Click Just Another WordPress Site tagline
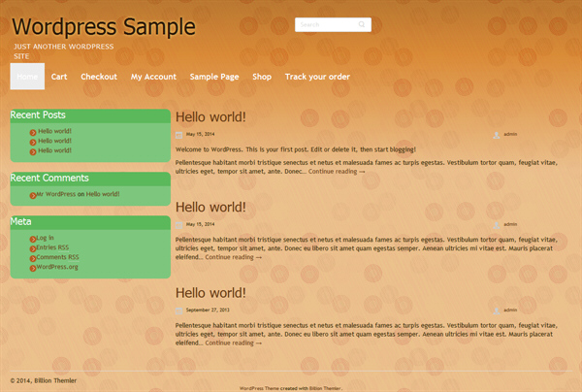Screen dimensions: 582x392 64,51
